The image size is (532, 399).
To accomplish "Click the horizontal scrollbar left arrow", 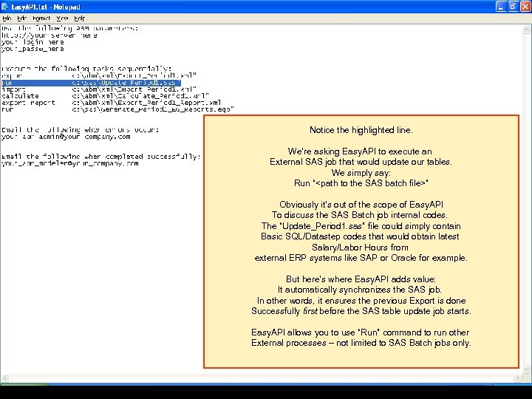I will 4,378.
